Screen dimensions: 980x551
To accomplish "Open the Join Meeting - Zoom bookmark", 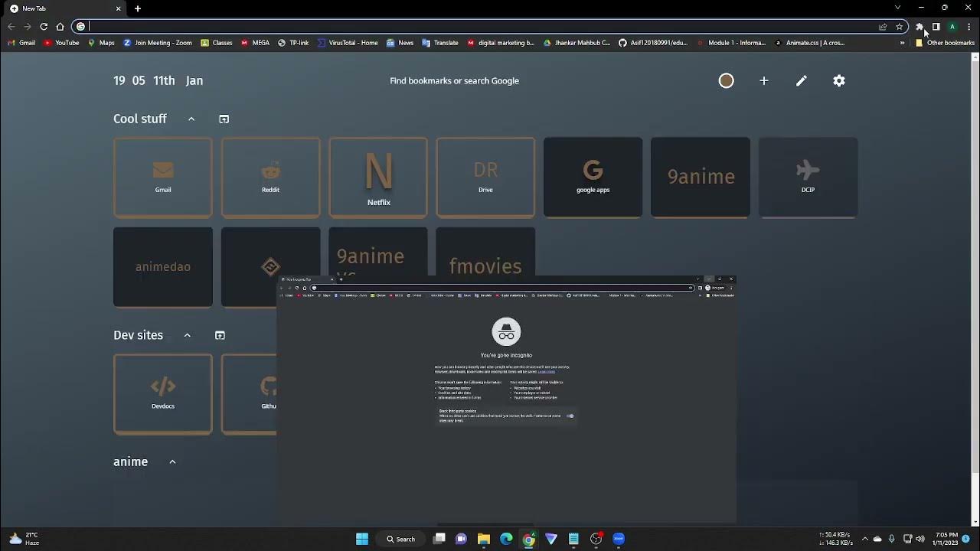I will click(158, 43).
